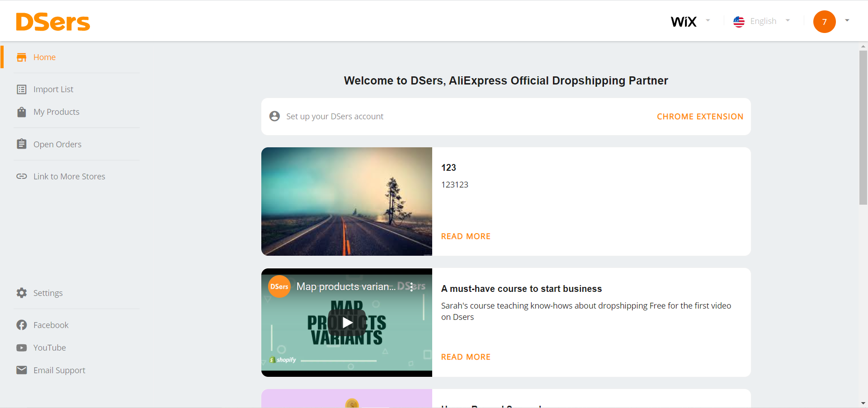This screenshot has width=868, height=408.
Task: Click the scrollbar down arrow
Action: 863,403
